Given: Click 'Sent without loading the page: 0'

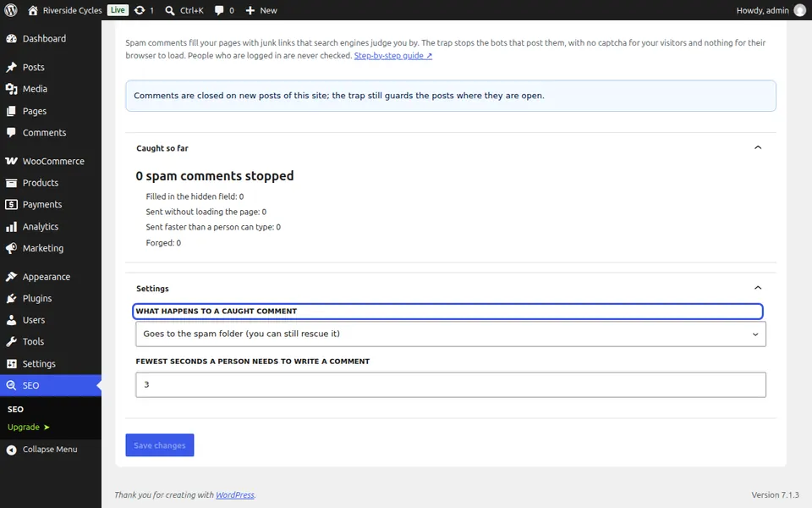Looking at the screenshot, I should point(206,212).
